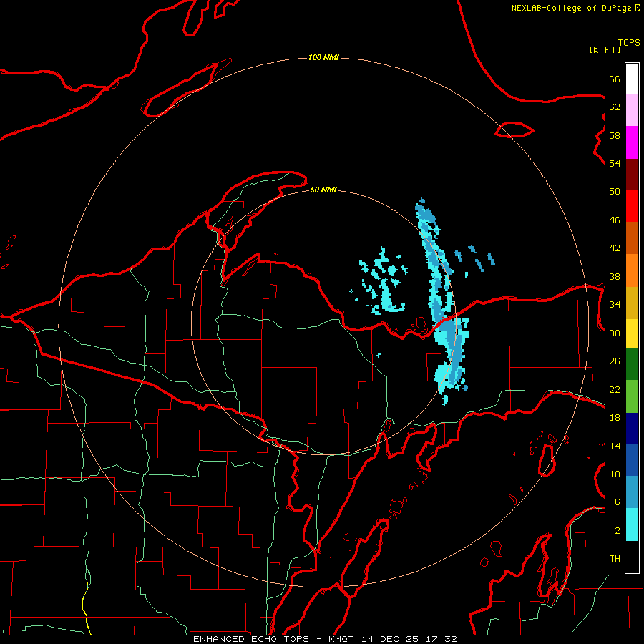Click the 14 DEC 25 date text
This screenshot has width=644, height=644.
click(x=390, y=639)
